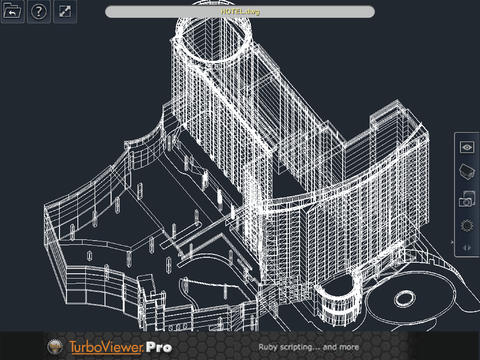The height and width of the screenshot is (360, 480).
Task: Toggle fullscreen with the expand arrows icon
Action: [x=65, y=12]
